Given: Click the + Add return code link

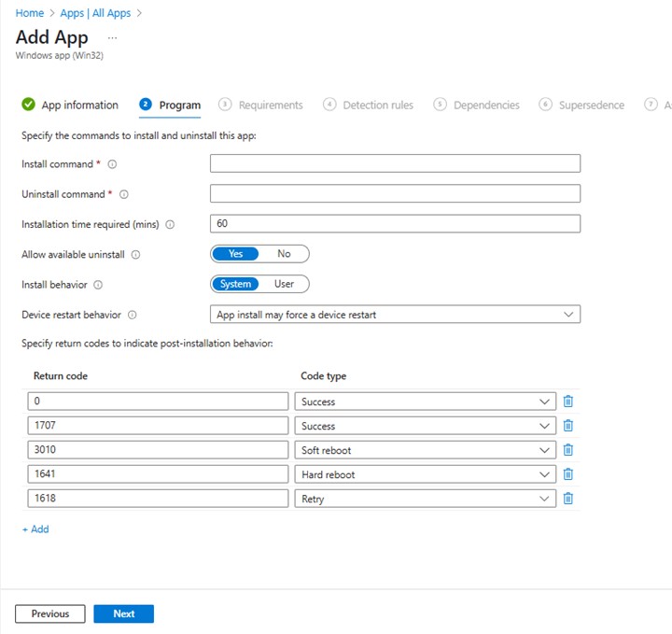Looking at the screenshot, I should coord(35,529).
